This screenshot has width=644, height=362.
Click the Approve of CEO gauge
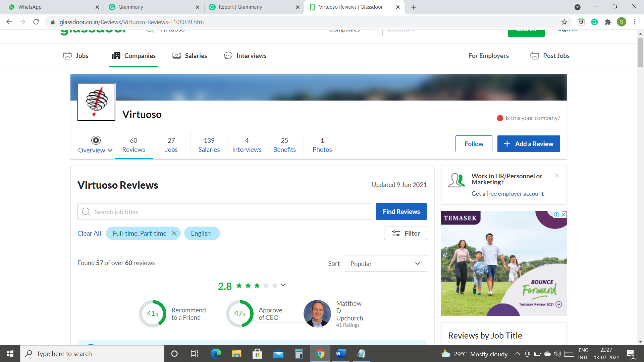(x=240, y=314)
